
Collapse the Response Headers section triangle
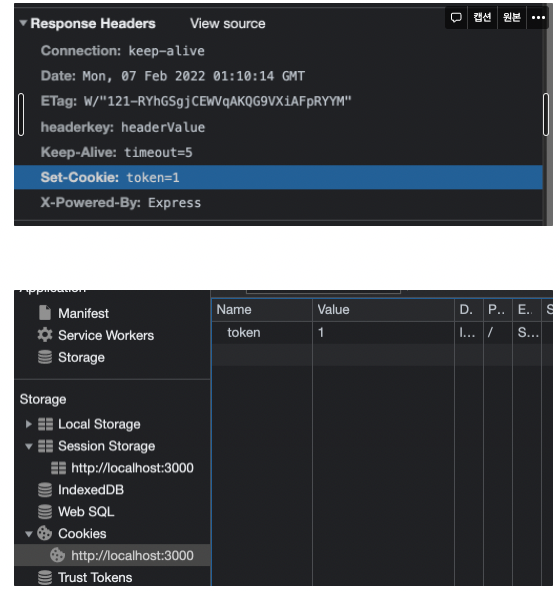click(x=23, y=23)
